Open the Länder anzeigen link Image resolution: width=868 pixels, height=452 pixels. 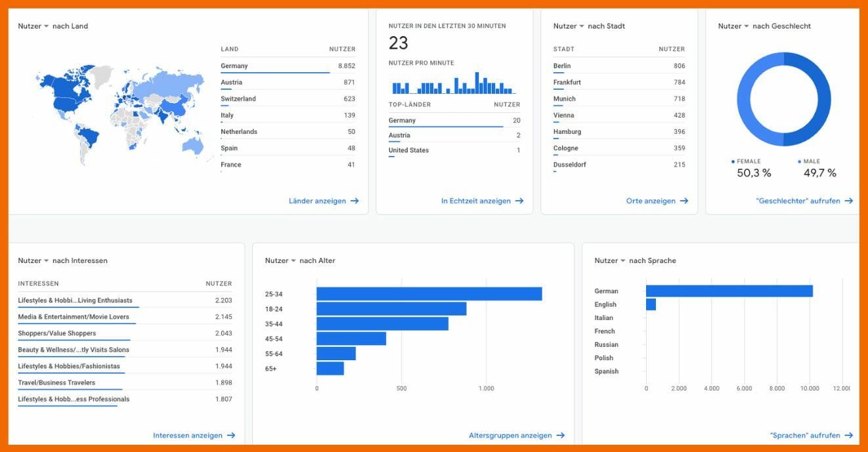pyautogui.click(x=317, y=201)
